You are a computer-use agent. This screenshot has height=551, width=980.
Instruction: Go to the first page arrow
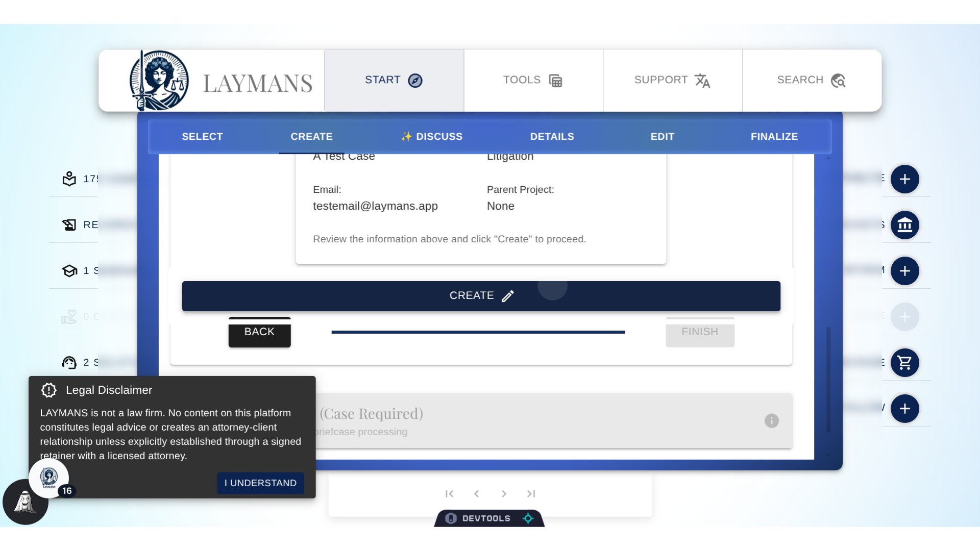[449, 494]
